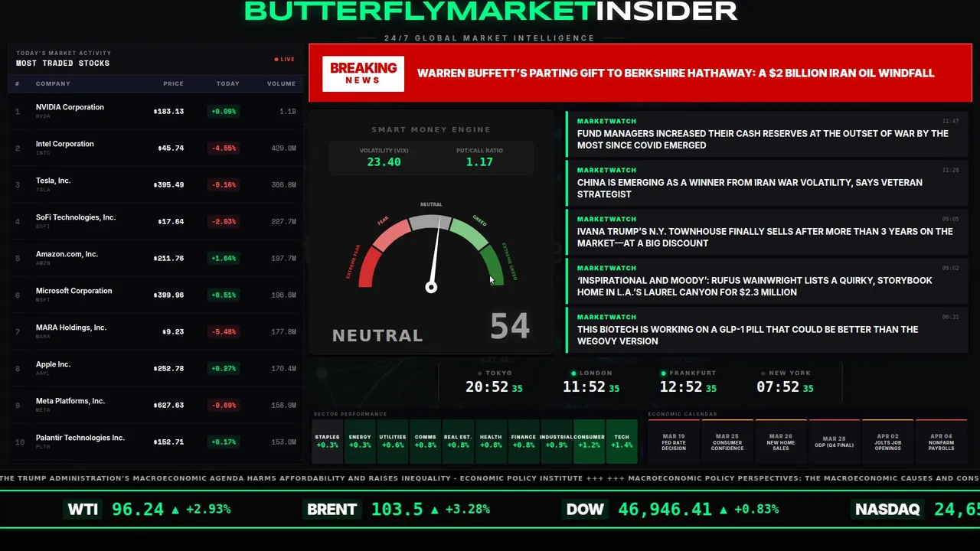Click the BRENT ticker label
Screen dimensions: 980x551
(332, 509)
